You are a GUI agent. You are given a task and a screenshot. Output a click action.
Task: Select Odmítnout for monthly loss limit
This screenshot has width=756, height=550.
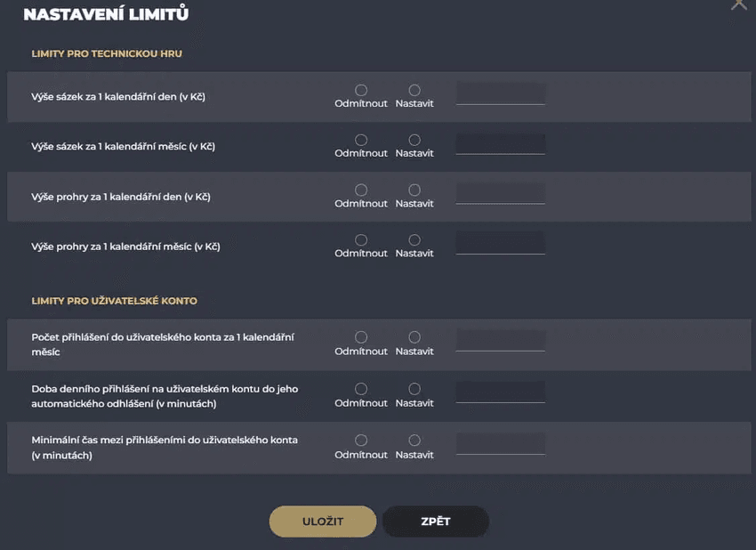[x=361, y=239]
